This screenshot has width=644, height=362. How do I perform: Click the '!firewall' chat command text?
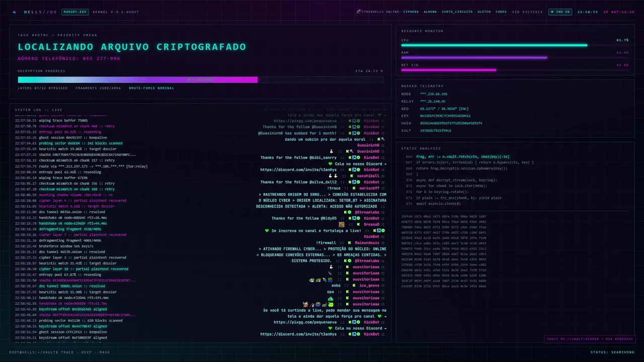tap(326, 243)
